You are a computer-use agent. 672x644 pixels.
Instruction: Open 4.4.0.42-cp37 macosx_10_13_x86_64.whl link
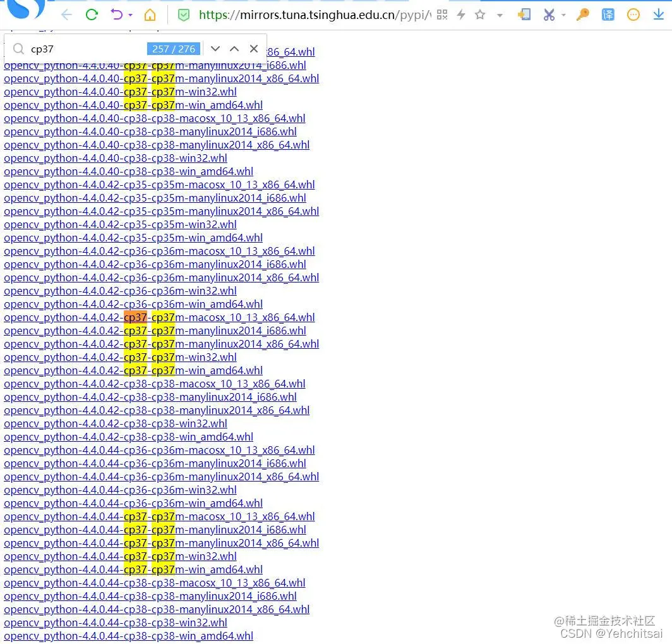click(159, 318)
